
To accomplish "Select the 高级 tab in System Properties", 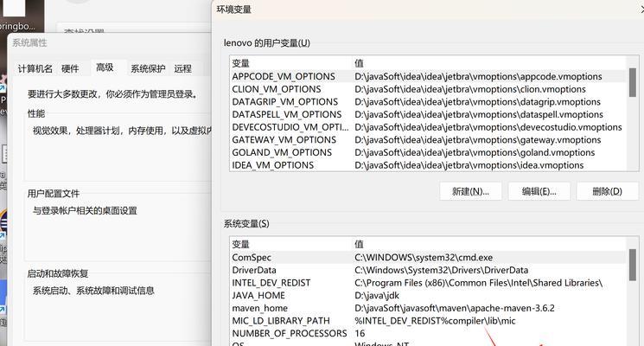I will 105,67.
